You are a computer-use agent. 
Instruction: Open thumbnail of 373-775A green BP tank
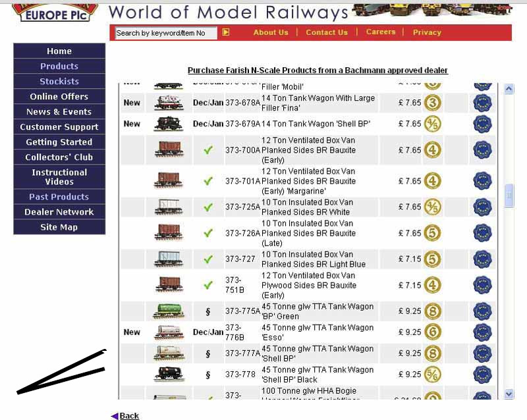(169, 311)
